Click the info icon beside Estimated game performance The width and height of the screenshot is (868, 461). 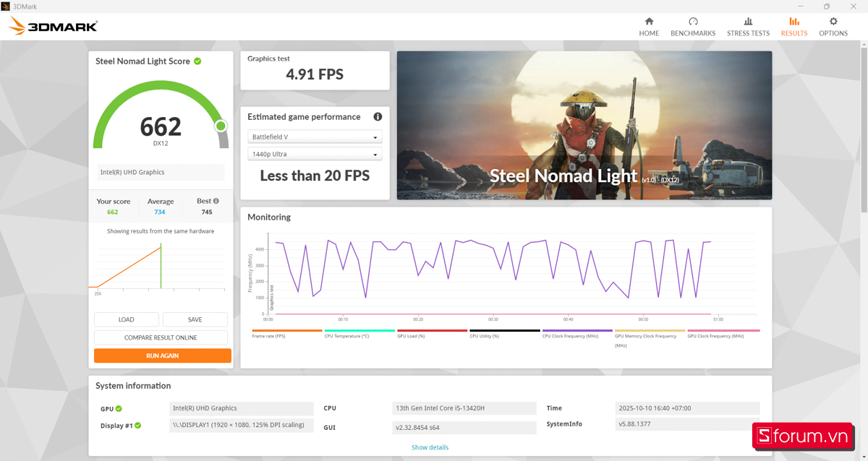tap(378, 117)
